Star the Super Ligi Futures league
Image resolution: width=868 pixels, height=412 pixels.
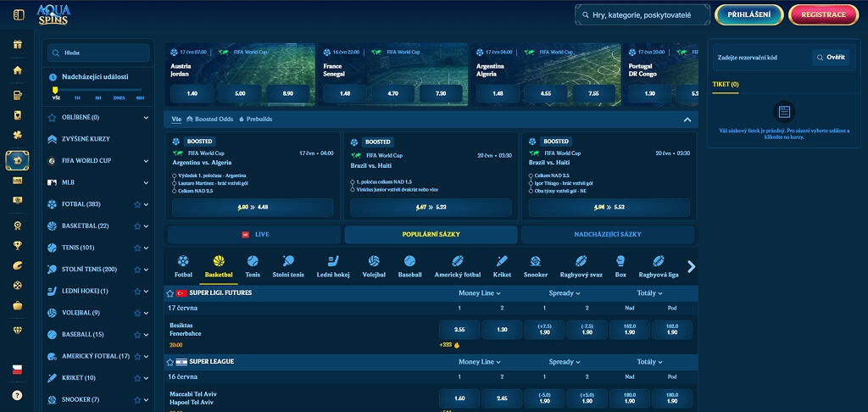170,293
